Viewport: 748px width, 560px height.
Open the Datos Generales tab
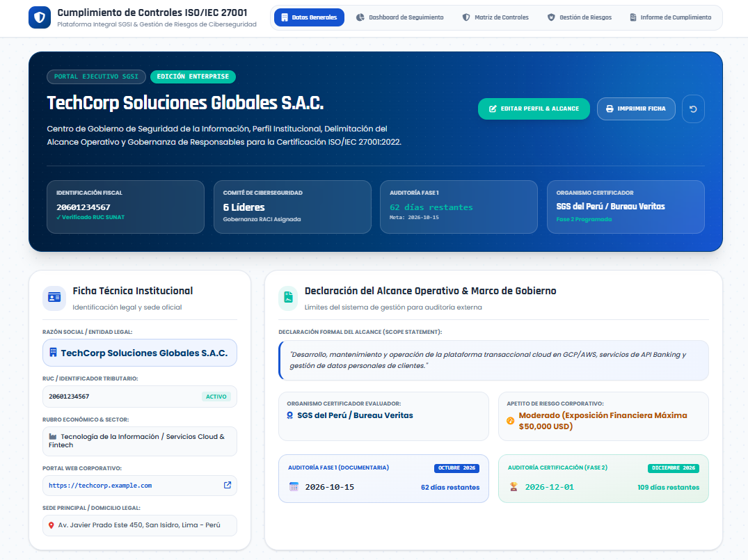309,17
